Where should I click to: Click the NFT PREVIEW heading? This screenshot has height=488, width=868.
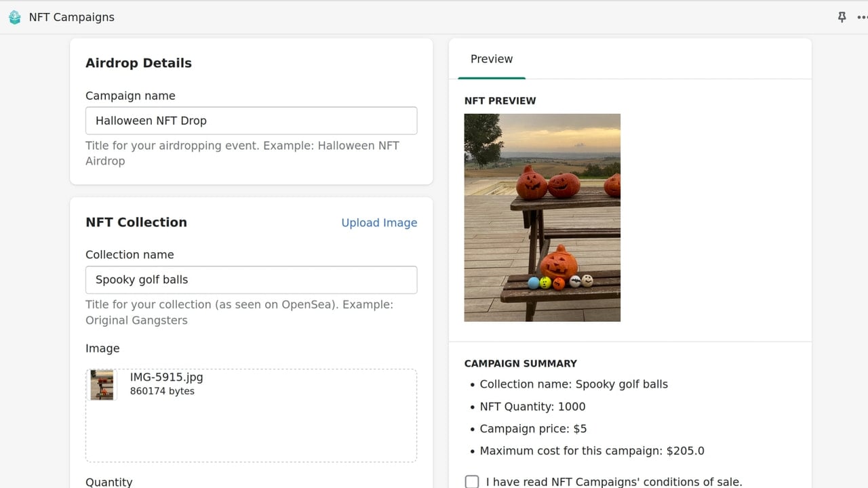click(x=500, y=101)
